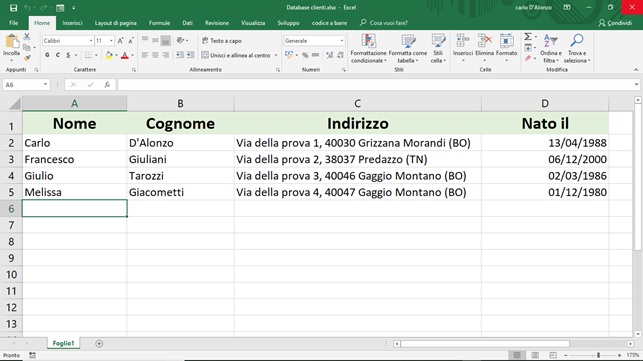Apply percent style with the % icon

click(305, 55)
